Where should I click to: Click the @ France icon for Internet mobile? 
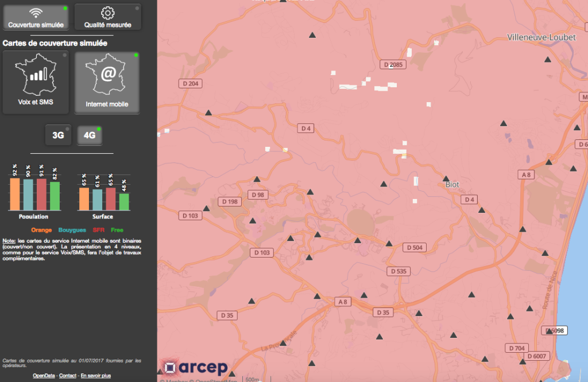click(x=107, y=75)
